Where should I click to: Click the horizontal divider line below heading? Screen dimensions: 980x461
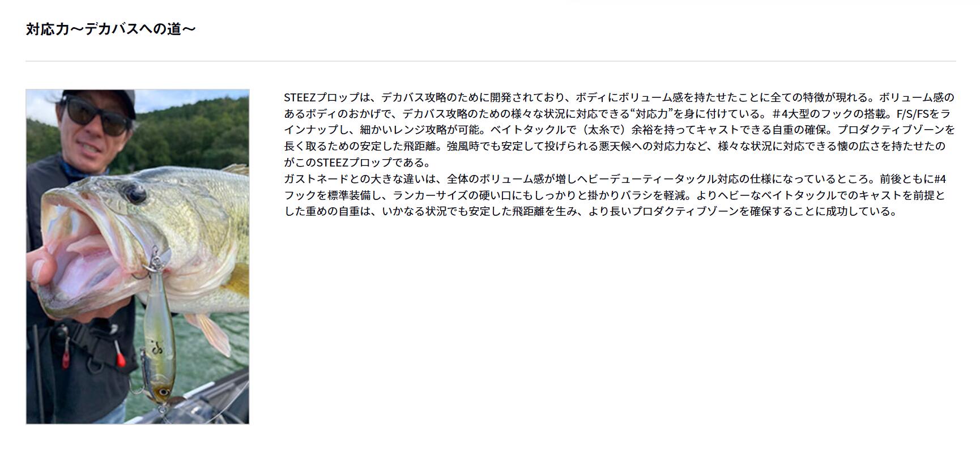point(491,61)
